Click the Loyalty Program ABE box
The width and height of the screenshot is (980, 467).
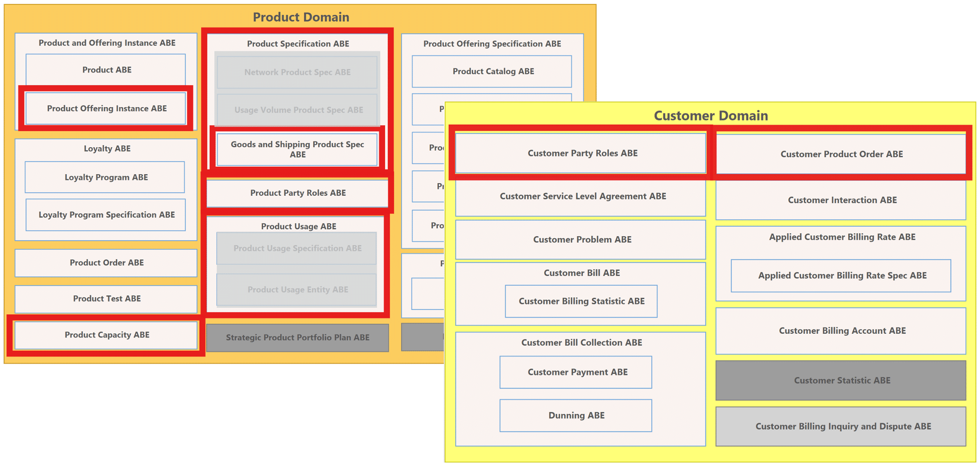(x=105, y=177)
